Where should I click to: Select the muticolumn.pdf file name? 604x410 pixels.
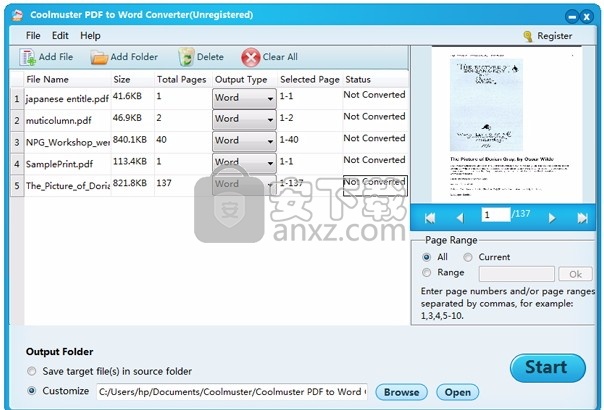(59, 121)
